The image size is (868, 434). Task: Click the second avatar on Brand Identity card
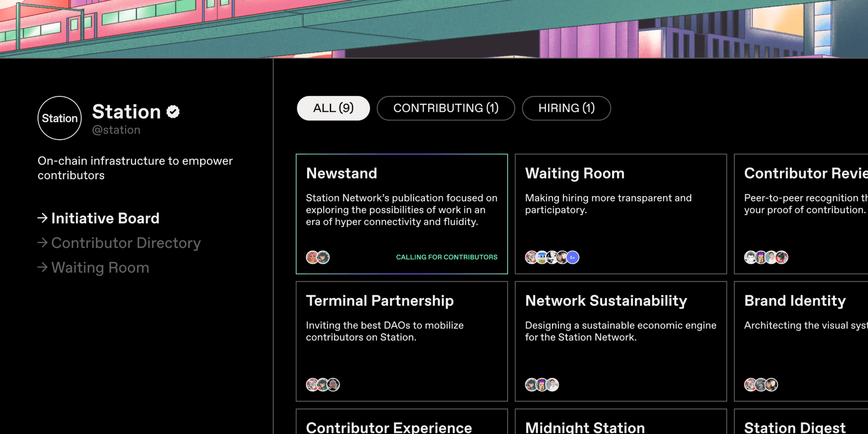(761, 385)
